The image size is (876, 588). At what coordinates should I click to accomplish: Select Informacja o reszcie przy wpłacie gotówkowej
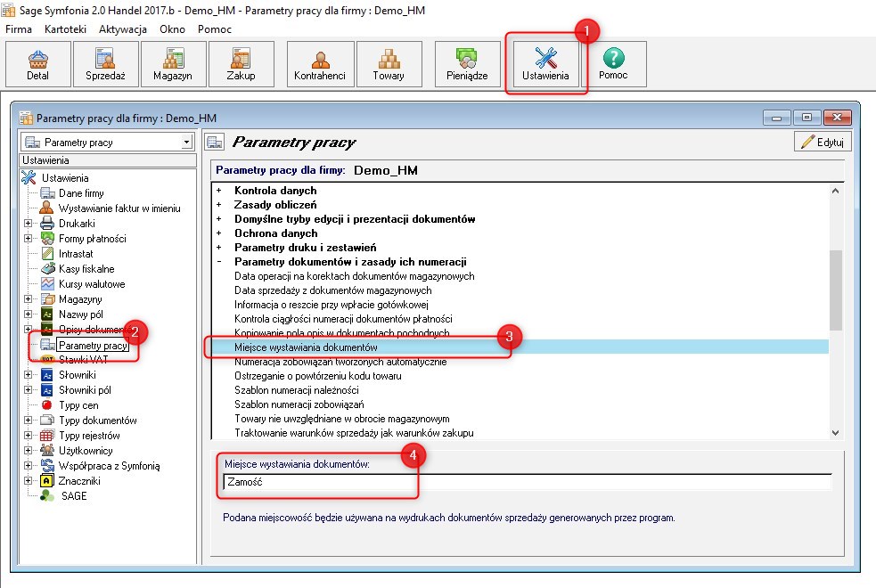click(332, 305)
